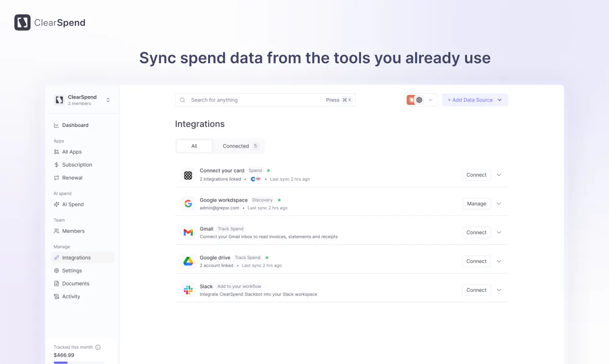609x364 pixels.
Task: Open AI Spend page
Action: [x=73, y=204]
